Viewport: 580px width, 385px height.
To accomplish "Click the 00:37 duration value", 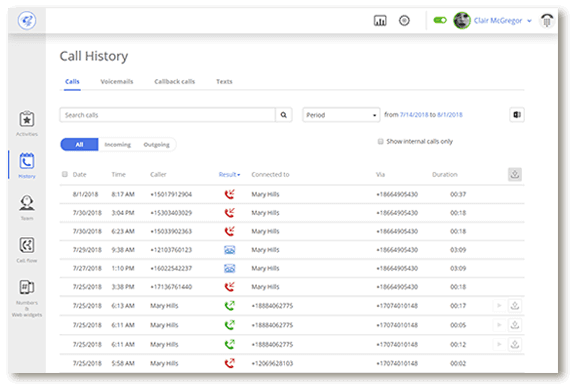I will click(x=458, y=194).
